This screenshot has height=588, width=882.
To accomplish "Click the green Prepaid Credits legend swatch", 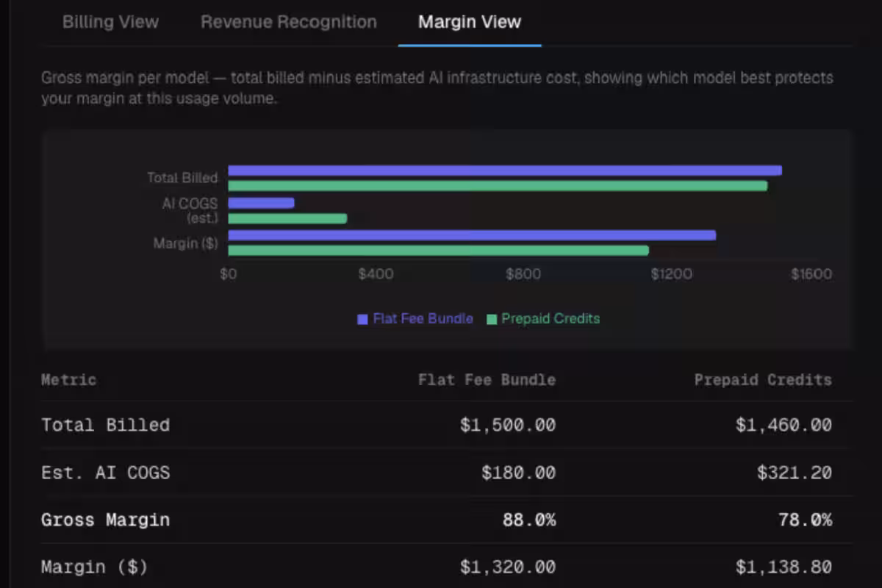I will coord(492,319).
